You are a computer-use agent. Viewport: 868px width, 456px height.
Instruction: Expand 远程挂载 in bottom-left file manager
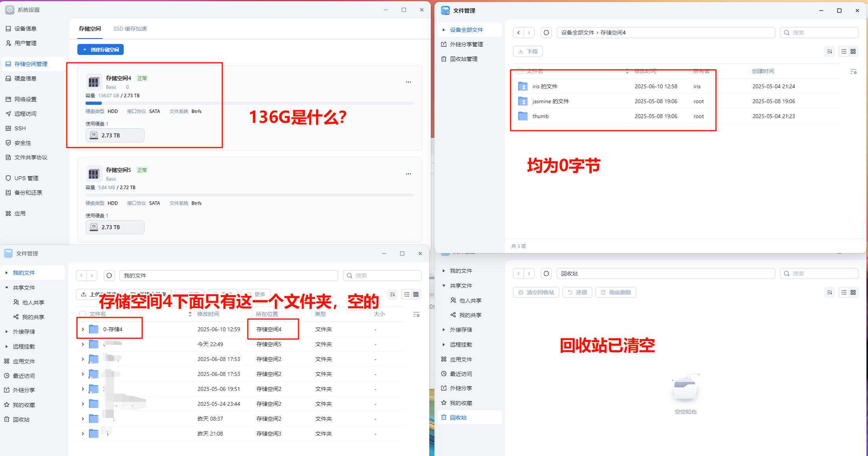(6, 347)
